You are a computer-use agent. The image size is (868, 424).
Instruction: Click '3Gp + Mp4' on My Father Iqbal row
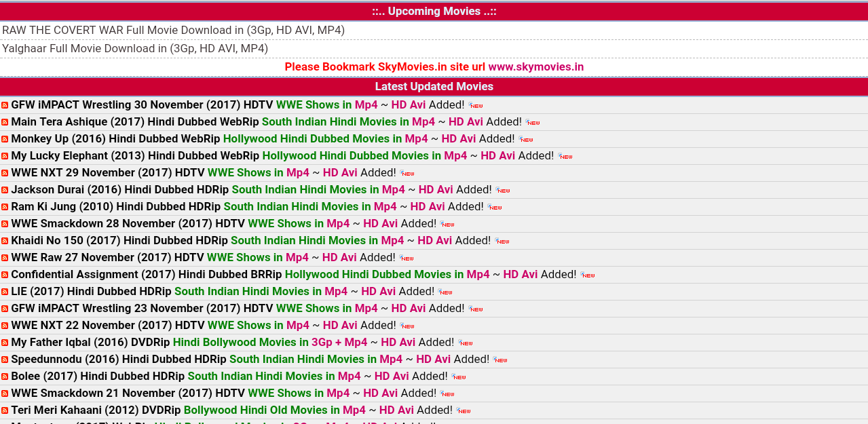pos(339,343)
